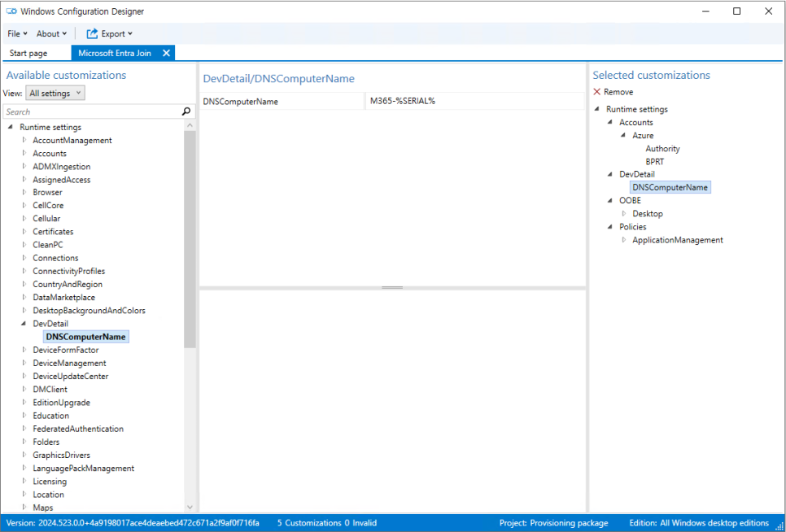Expand the ADMXIngestion node
Screen dimensions: 786x532
tap(24, 166)
